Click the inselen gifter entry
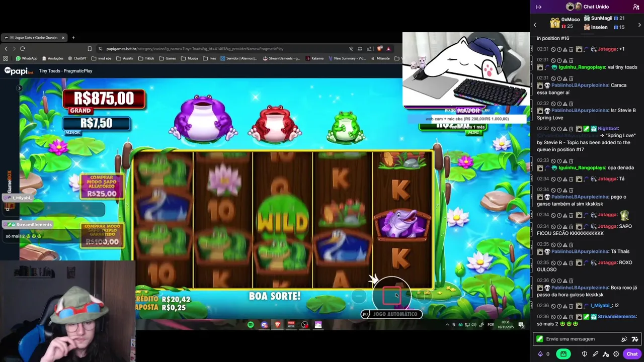This screenshot has width=644, height=362. click(x=604, y=27)
